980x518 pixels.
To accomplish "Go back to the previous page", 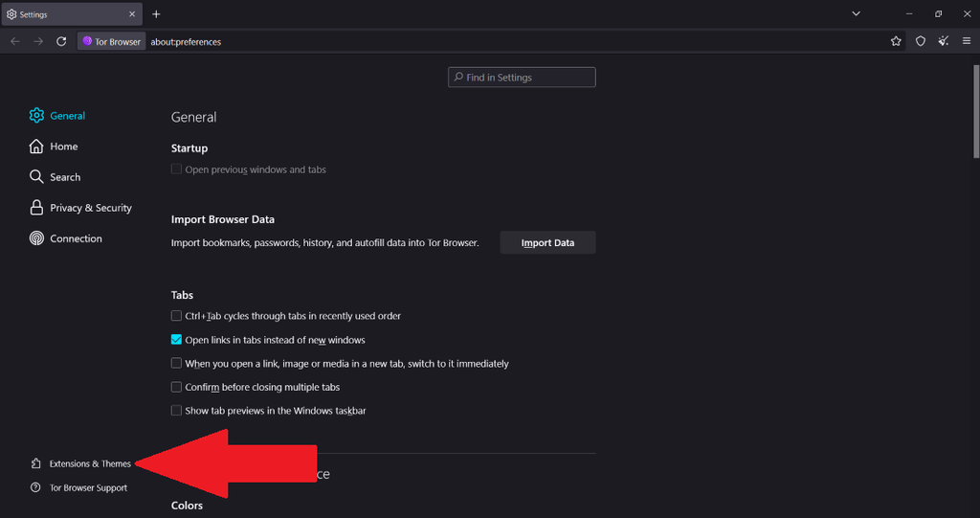I will (x=14, y=41).
